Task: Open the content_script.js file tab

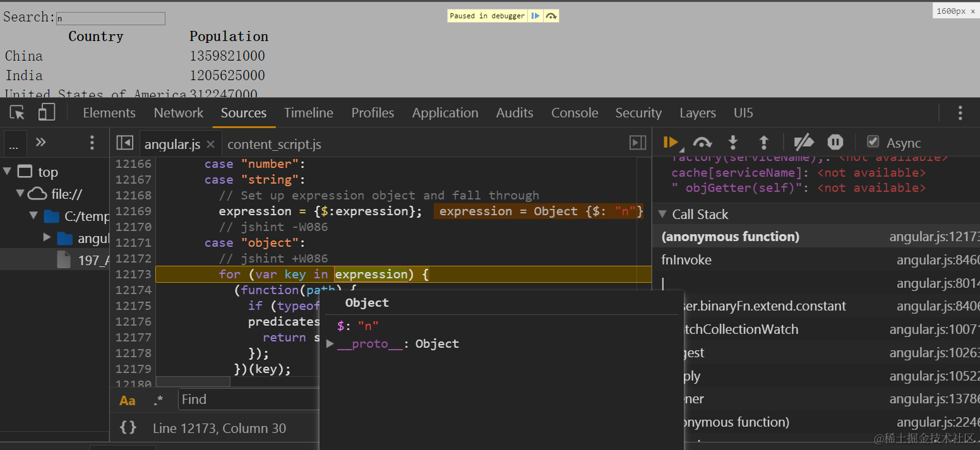Action: (274, 145)
